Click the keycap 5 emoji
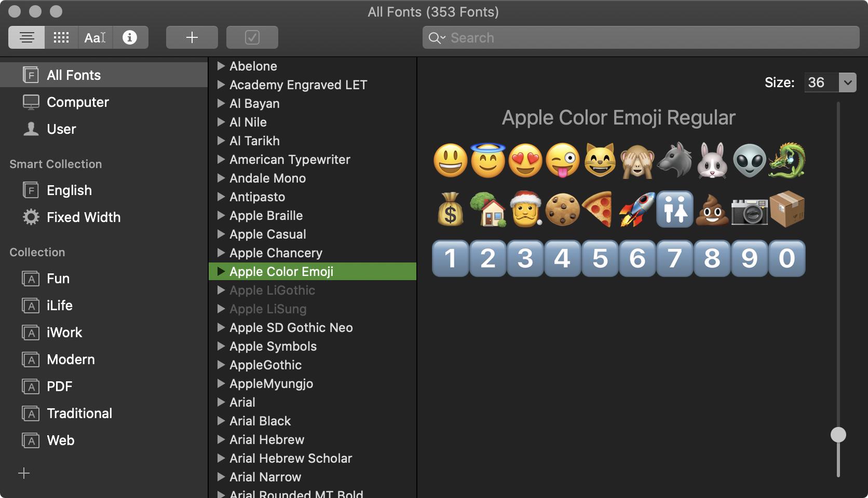Image resolution: width=868 pixels, height=498 pixels. tap(600, 258)
